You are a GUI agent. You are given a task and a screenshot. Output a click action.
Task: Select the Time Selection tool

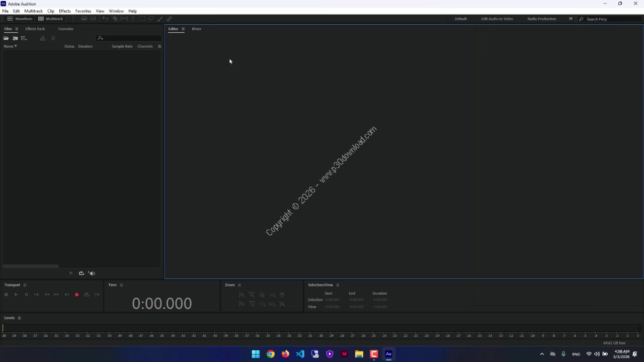[x=133, y=19]
